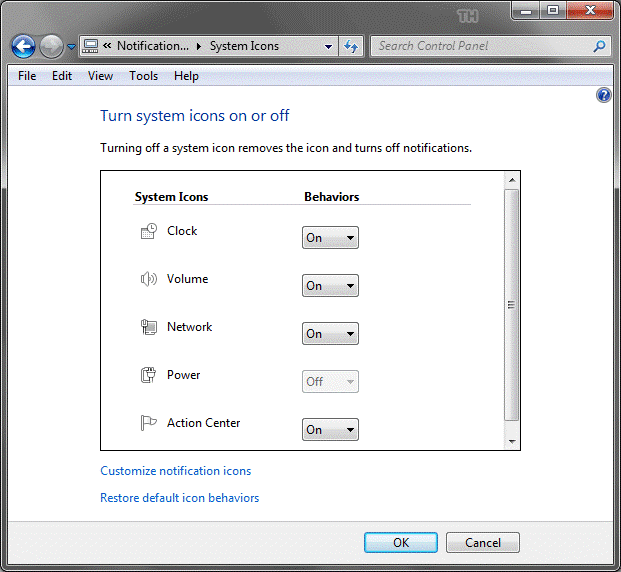Click the Clock label text
Image resolution: width=621 pixels, height=572 pixels.
182,231
